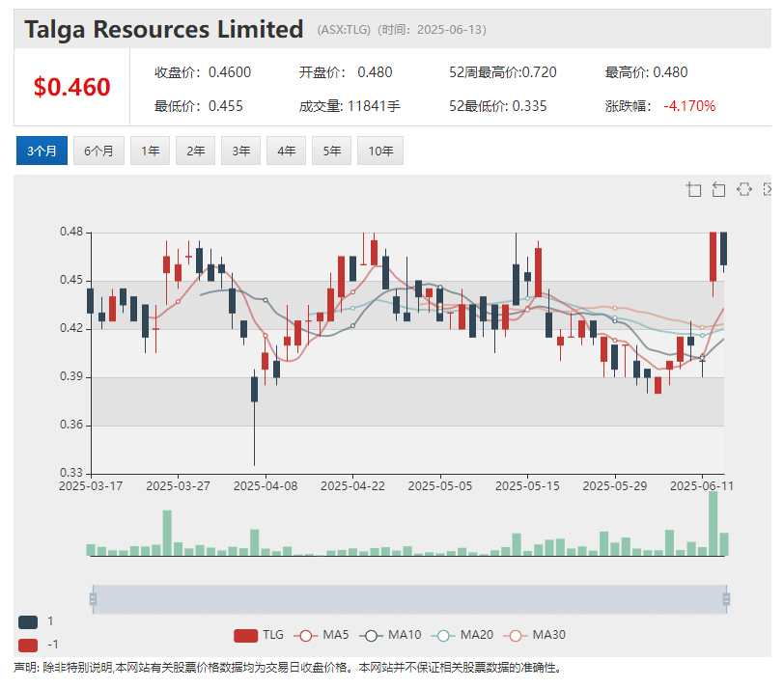Click the (ASX:TLG) ticker text

point(344,30)
